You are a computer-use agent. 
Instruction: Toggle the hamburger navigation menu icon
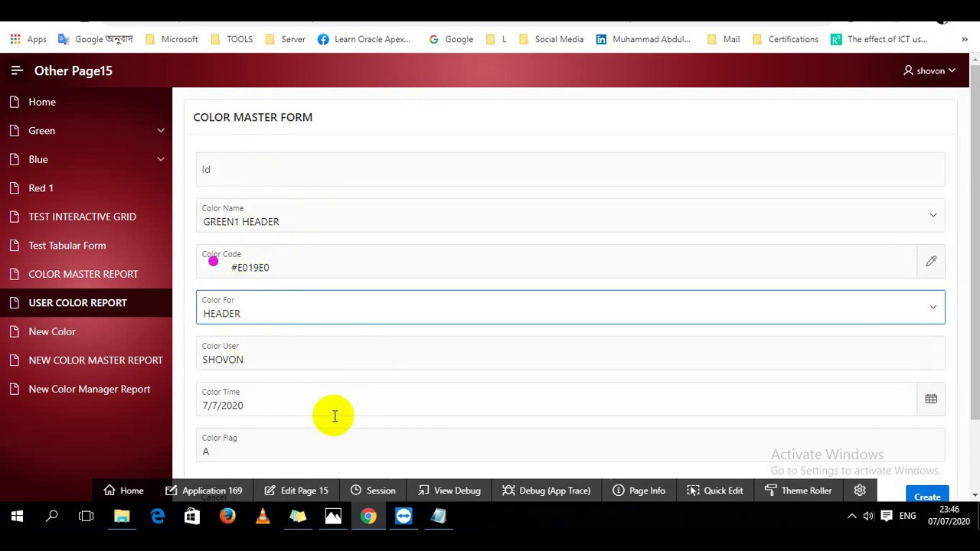pyautogui.click(x=17, y=70)
